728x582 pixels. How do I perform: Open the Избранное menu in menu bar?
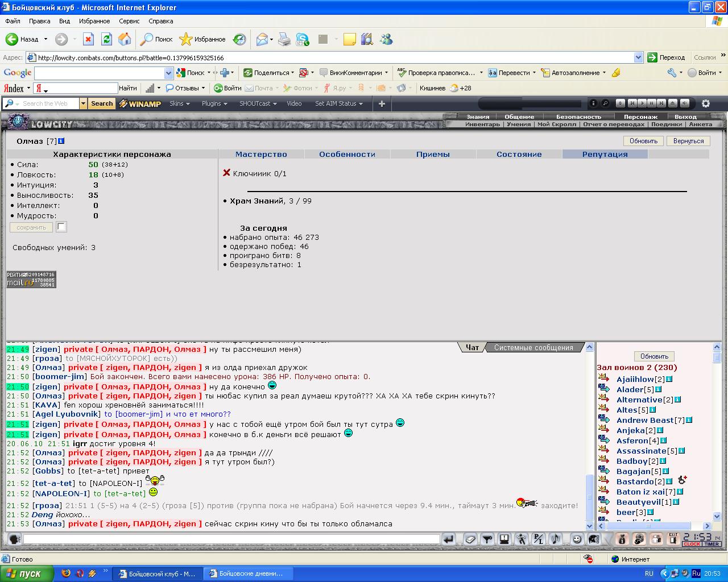94,21
